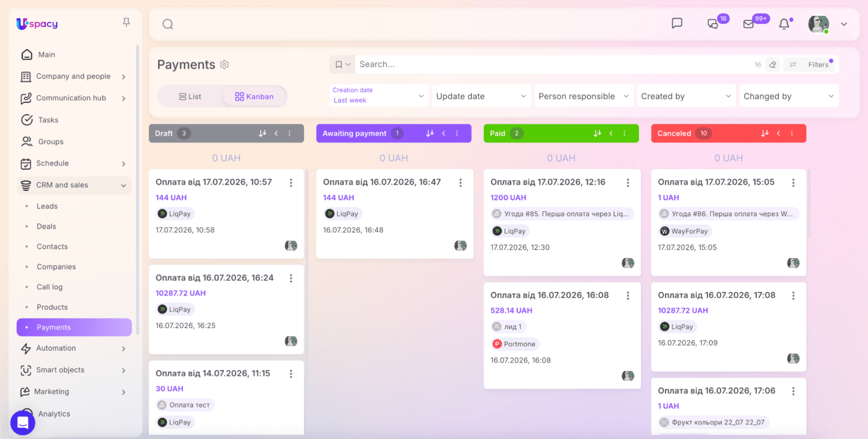Open the Person responsible dropdown
Image resolution: width=868 pixels, height=439 pixels.
(584, 96)
